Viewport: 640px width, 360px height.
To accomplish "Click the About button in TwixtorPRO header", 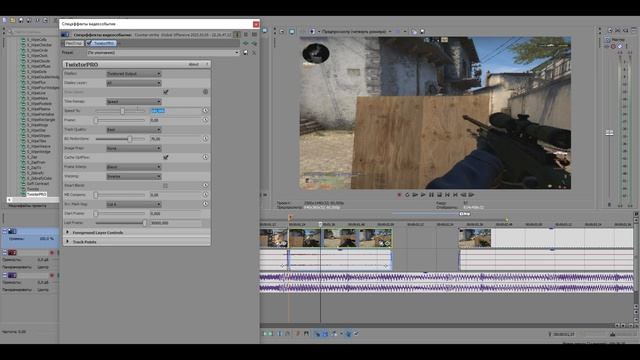I will 193,64.
